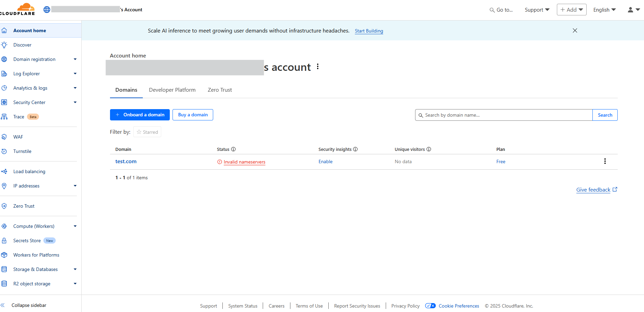This screenshot has width=644, height=312.
Task: Select the Domains tab
Action: [x=126, y=90]
